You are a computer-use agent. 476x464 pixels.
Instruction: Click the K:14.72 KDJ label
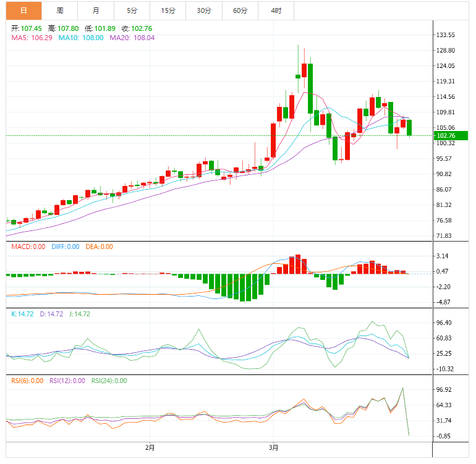22,314
